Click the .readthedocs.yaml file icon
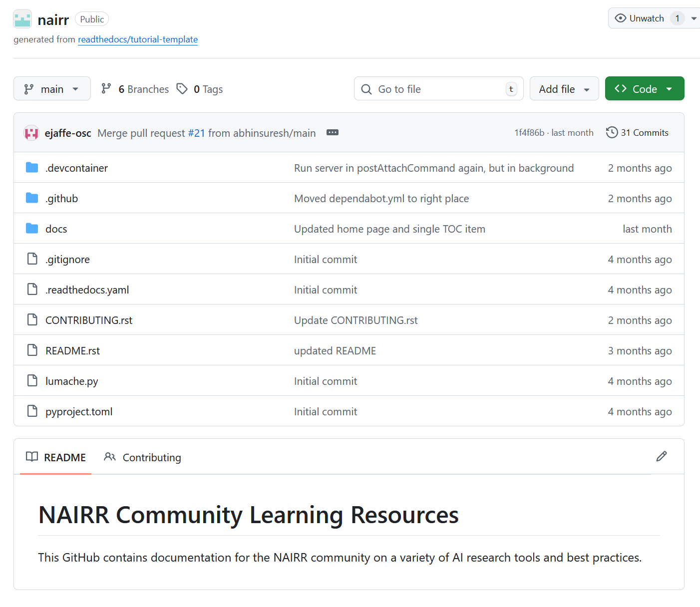 pyautogui.click(x=32, y=289)
